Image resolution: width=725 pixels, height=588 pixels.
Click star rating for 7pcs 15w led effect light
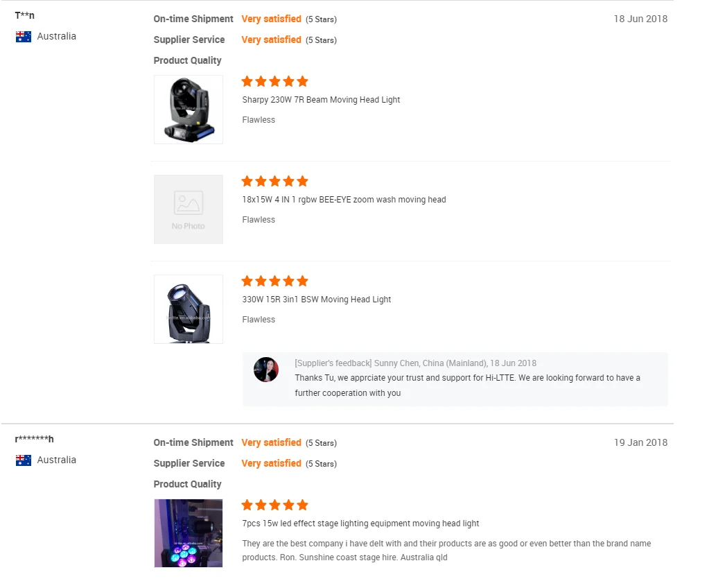pyautogui.click(x=274, y=505)
